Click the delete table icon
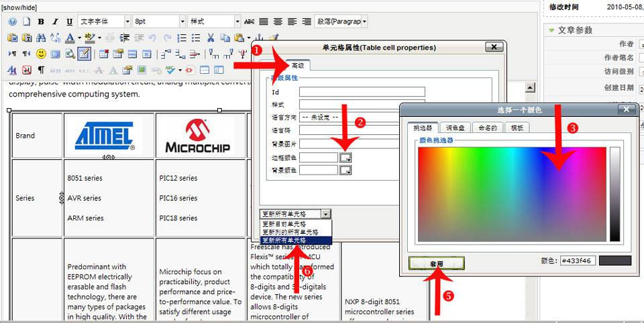The height and width of the screenshot is (323, 644). pyautogui.click(x=104, y=54)
